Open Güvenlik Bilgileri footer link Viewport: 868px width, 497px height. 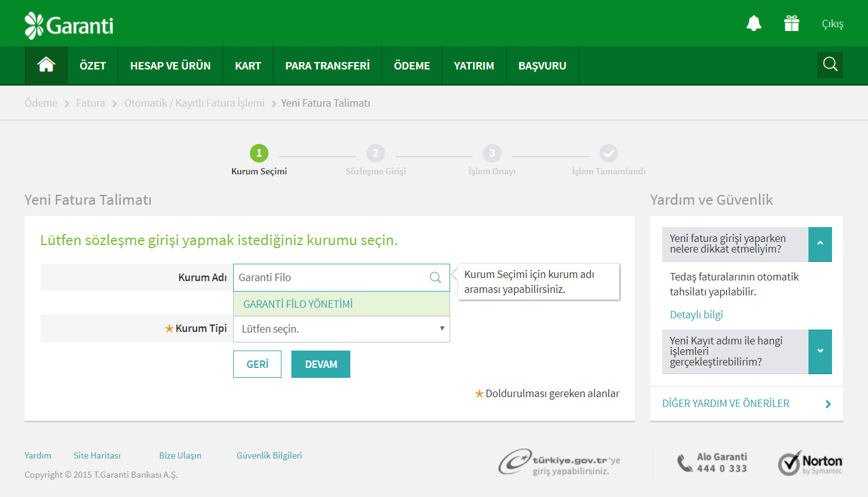(269, 455)
